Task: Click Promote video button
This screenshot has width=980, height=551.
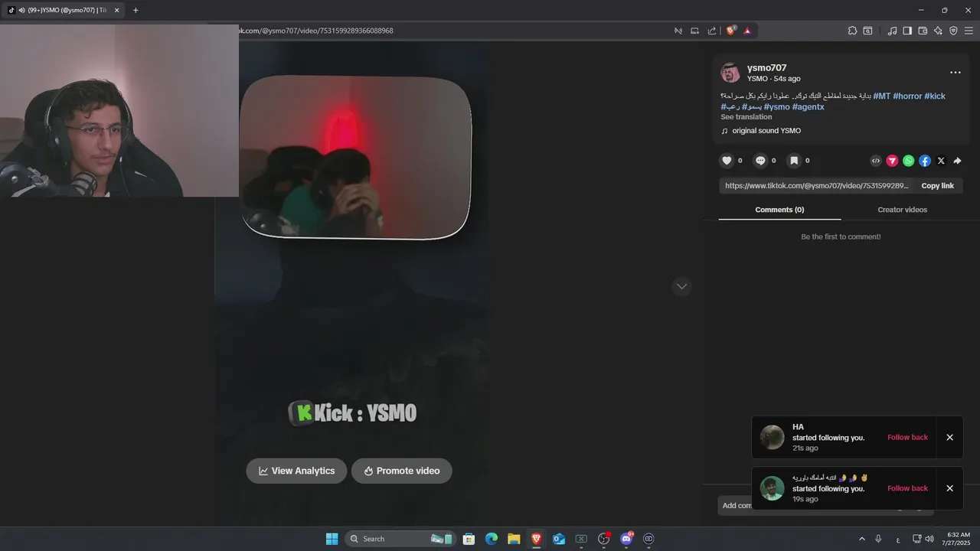Action: 402,471
